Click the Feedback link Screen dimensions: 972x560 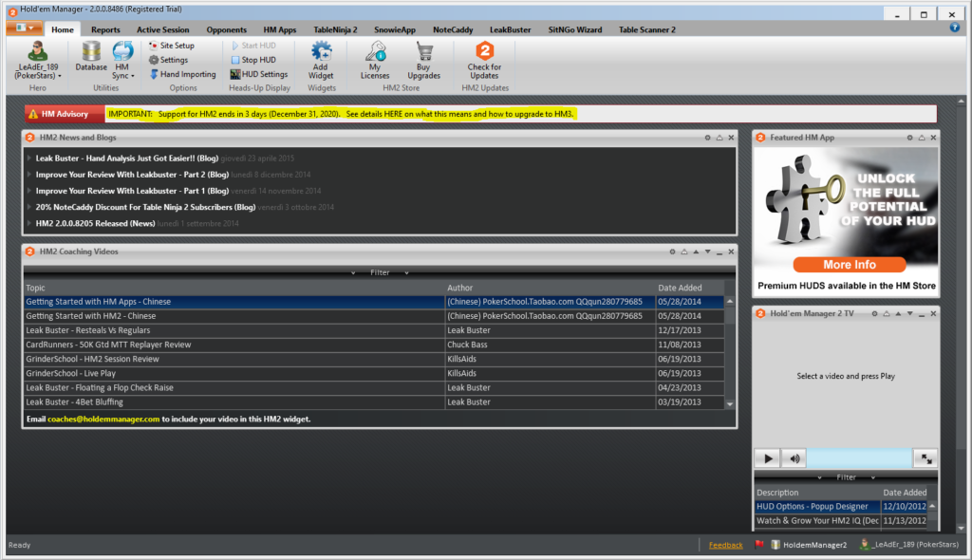click(725, 545)
